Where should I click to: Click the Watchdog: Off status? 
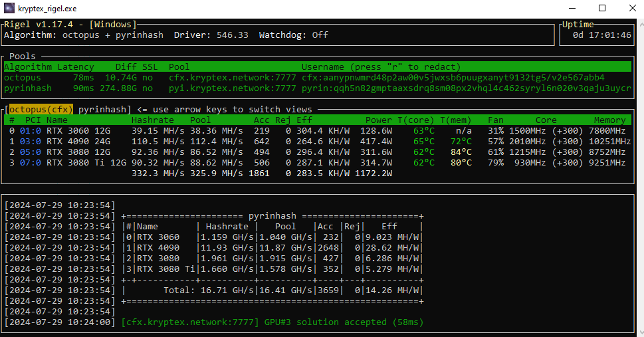[294, 35]
